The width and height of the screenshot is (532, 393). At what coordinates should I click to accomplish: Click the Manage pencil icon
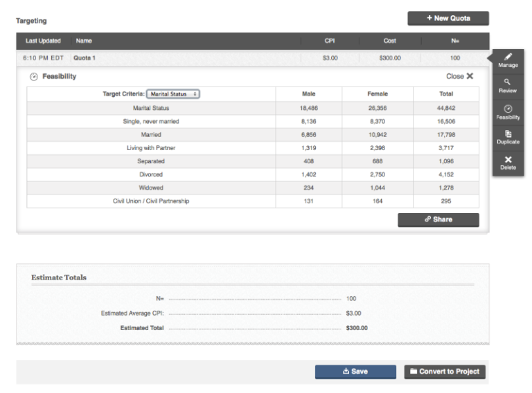508,57
